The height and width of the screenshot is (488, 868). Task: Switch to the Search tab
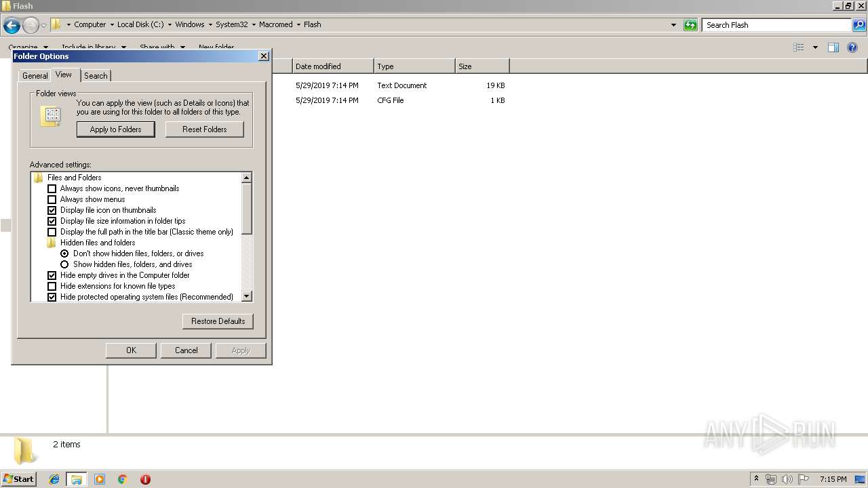click(x=96, y=76)
